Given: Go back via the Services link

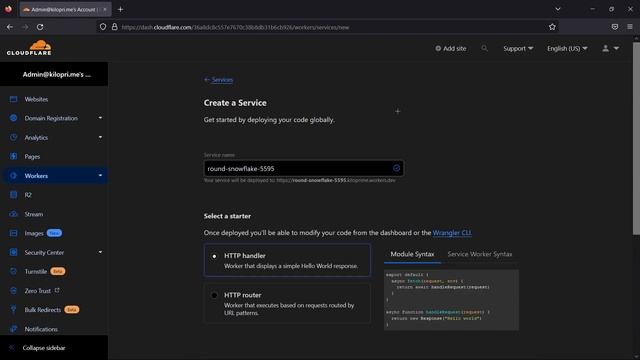Looking at the screenshot, I should click(219, 80).
